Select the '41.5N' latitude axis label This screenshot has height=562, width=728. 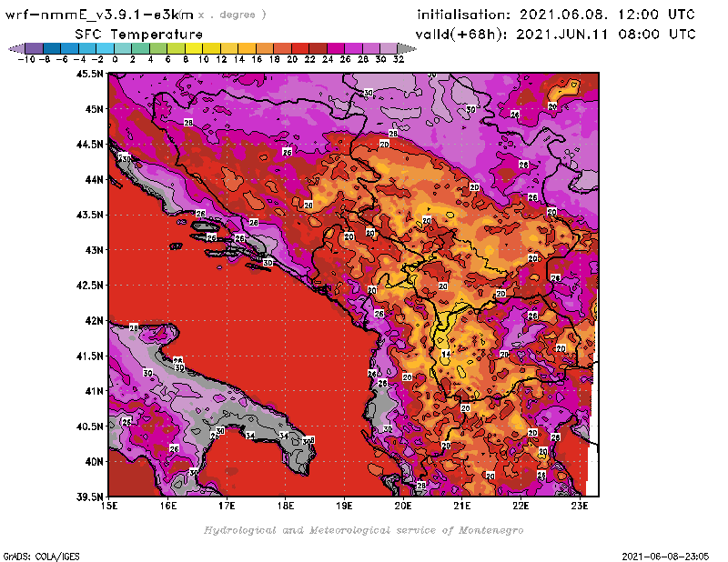pyautogui.click(x=89, y=356)
